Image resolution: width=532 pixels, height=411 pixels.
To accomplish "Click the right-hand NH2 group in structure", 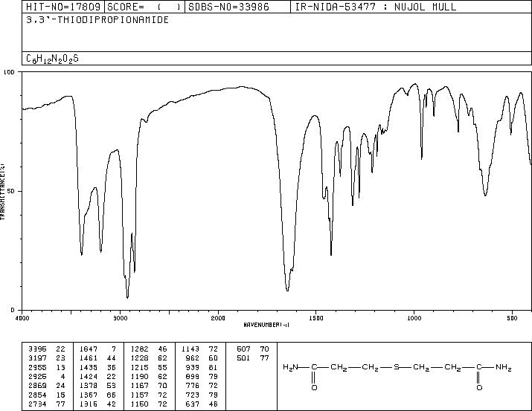I will tap(503, 367).
